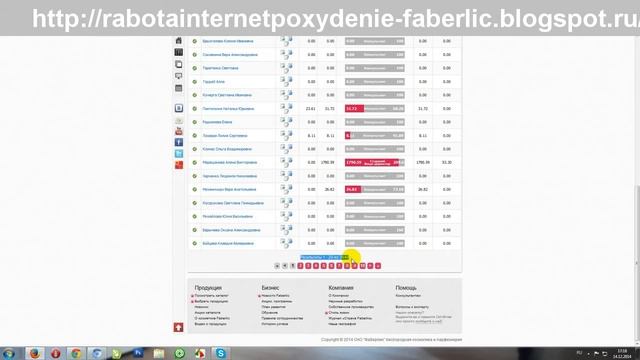The image size is (640, 360).
Task: Open the Twitter icon in the sidebar
Action: tap(179, 153)
